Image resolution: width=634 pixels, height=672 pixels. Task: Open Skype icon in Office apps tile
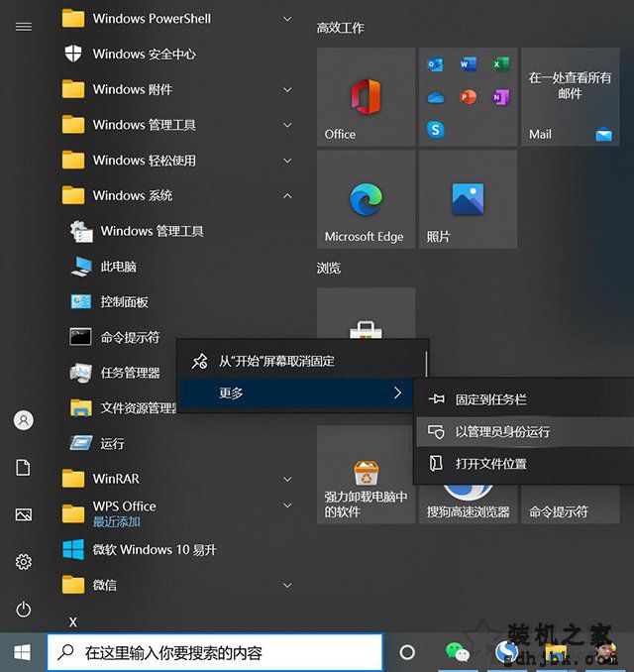[x=435, y=130]
